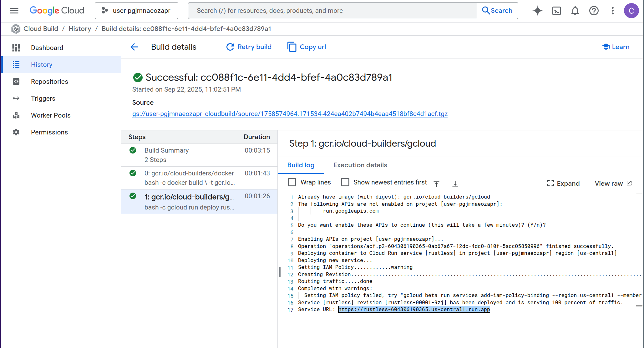The image size is (644, 348).
Task: Open the gs:// source archive link
Action: coord(290,114)
